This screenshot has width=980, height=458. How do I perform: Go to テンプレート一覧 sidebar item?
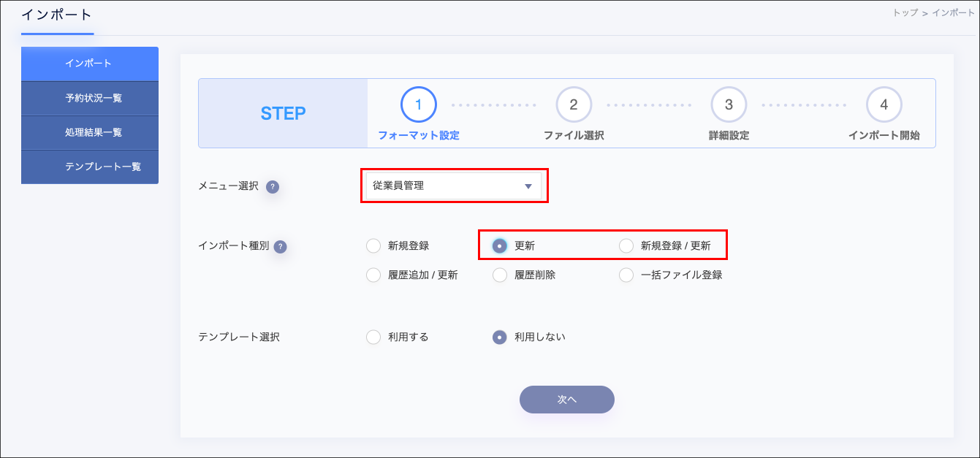coord(90,167)
